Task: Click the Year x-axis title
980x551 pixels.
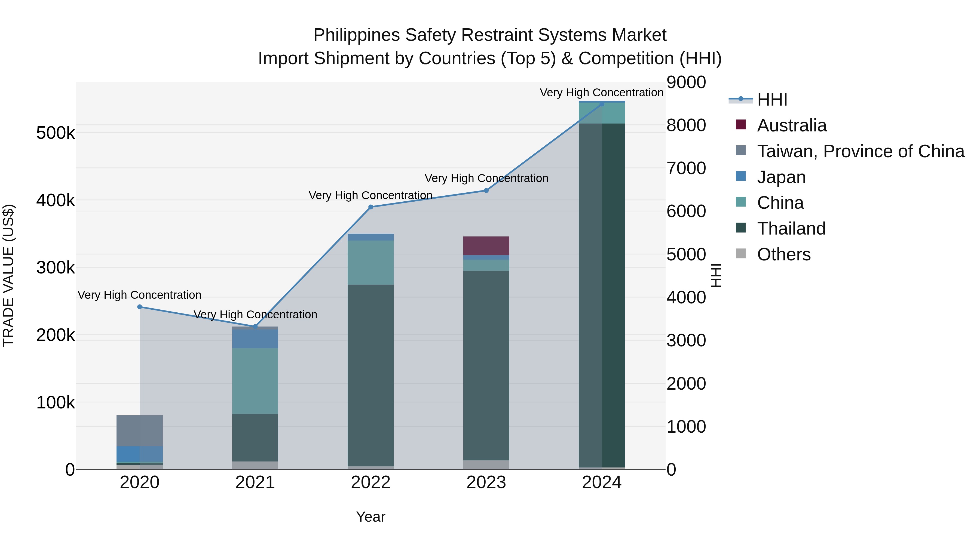Action: tap(371, 517)
